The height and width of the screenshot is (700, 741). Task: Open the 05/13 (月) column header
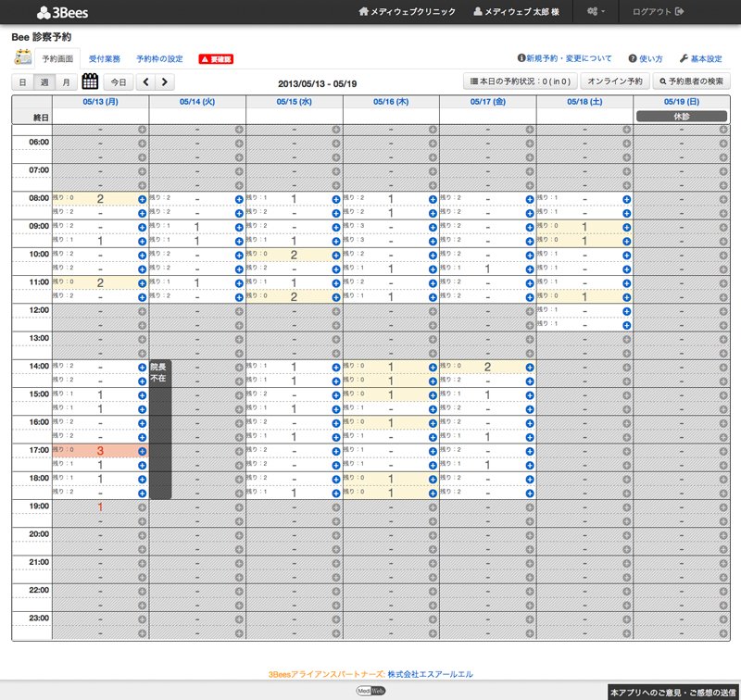100,102
